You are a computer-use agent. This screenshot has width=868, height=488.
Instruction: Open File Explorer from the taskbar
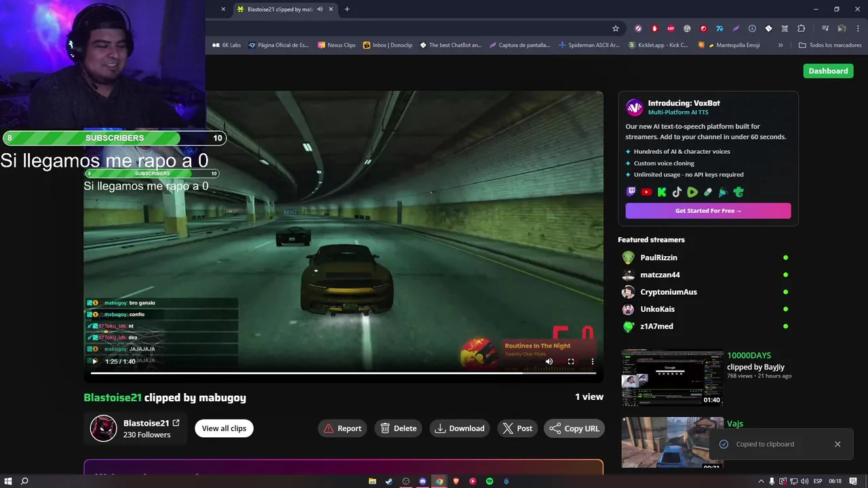coord(372,481)
